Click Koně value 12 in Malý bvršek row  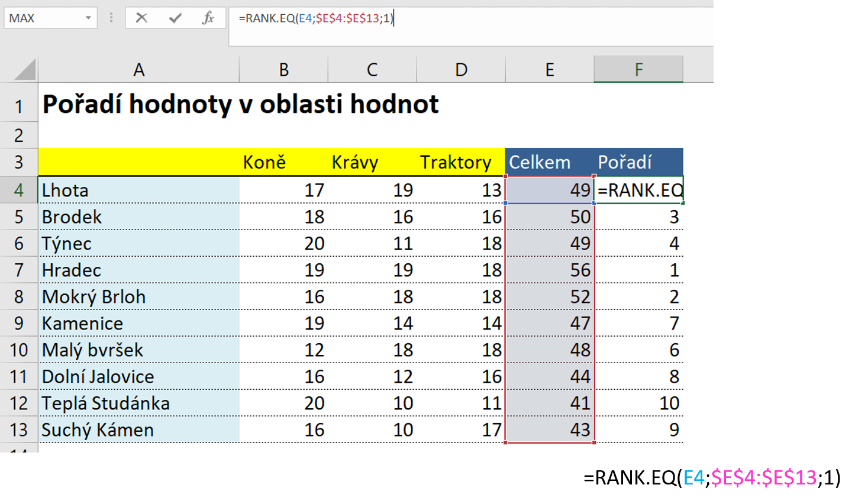pyautogui.click(x=283, y=350)
